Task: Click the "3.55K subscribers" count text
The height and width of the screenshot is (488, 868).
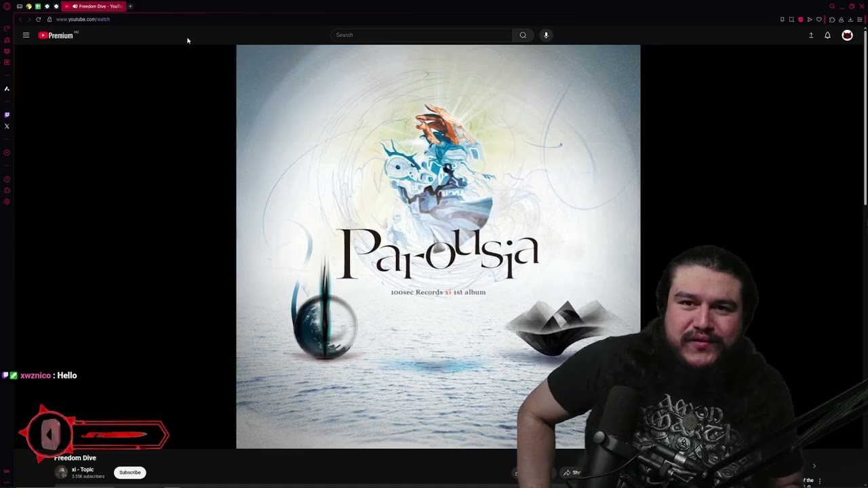Action: [88, 476]
